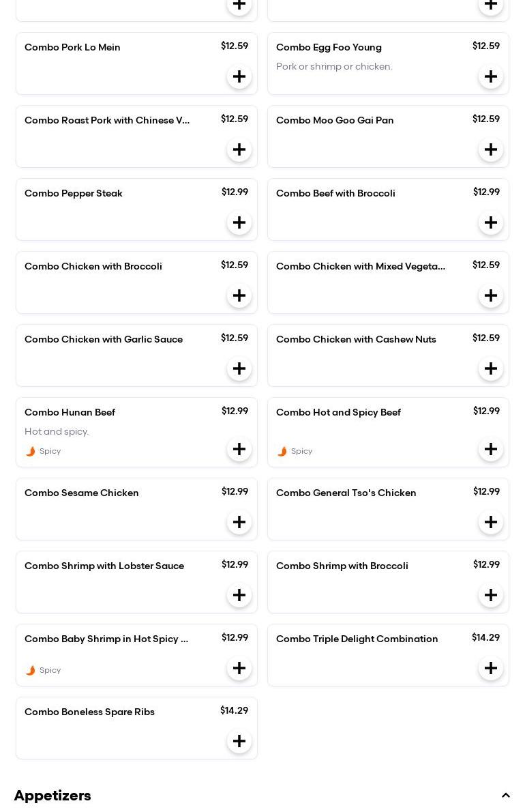Add Combo Pepper Steak with plus icon
The width and height of the screenshot is (525, 812).
[x=239, y=222]
